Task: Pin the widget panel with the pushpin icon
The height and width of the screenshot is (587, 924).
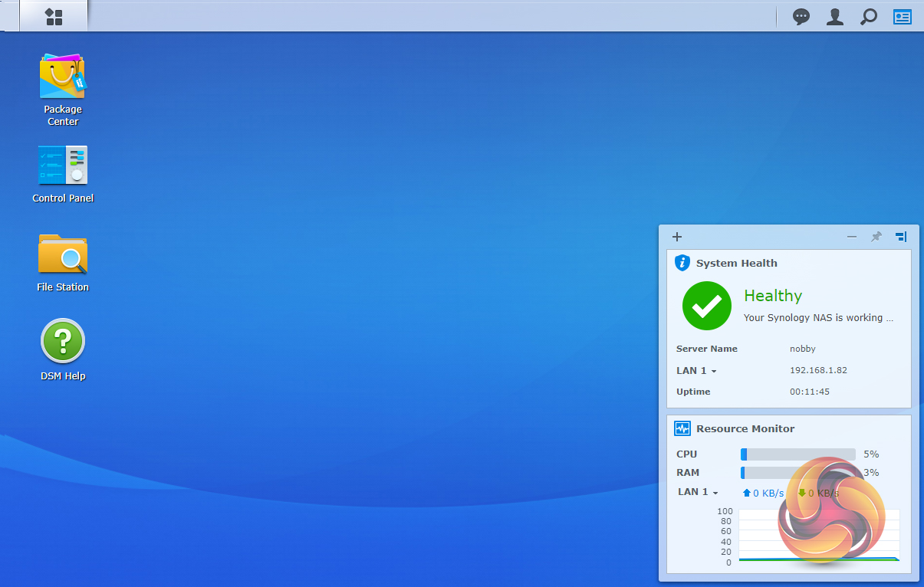Action: (x=876, y=237)
